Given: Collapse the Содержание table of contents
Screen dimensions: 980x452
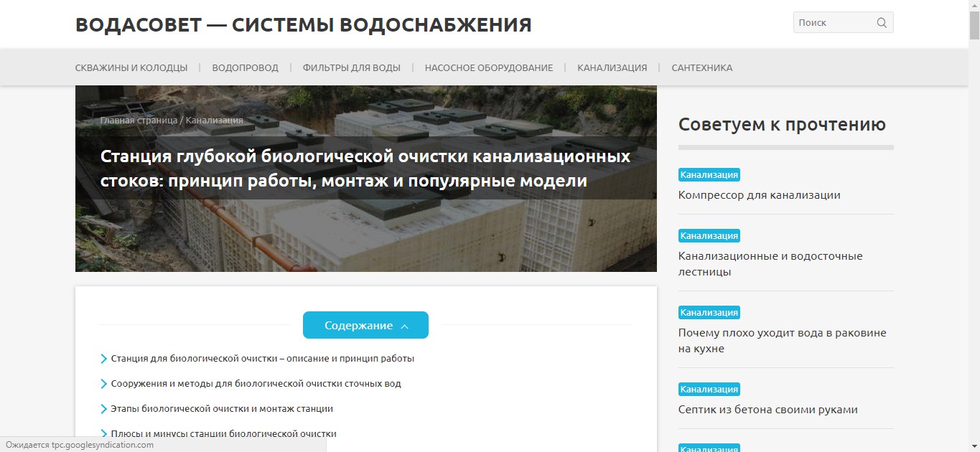Looking at the screenshot, I should (365, 325).
